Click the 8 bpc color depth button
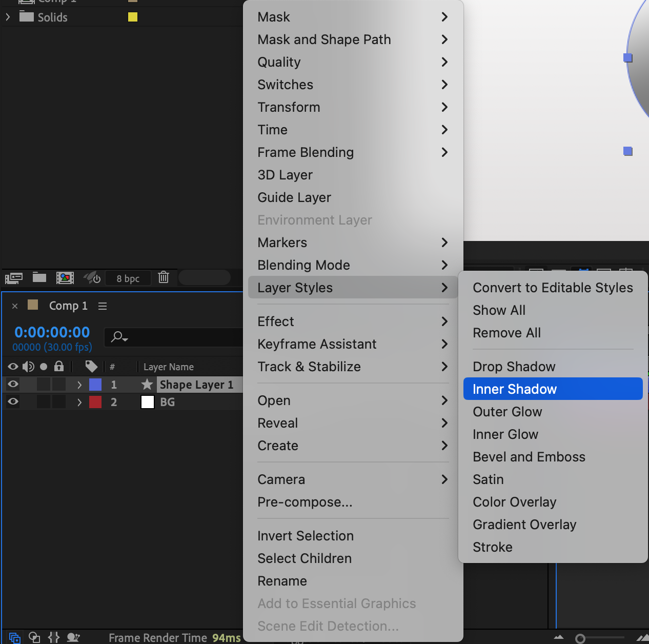649x644 pixels. click(128, 278)
